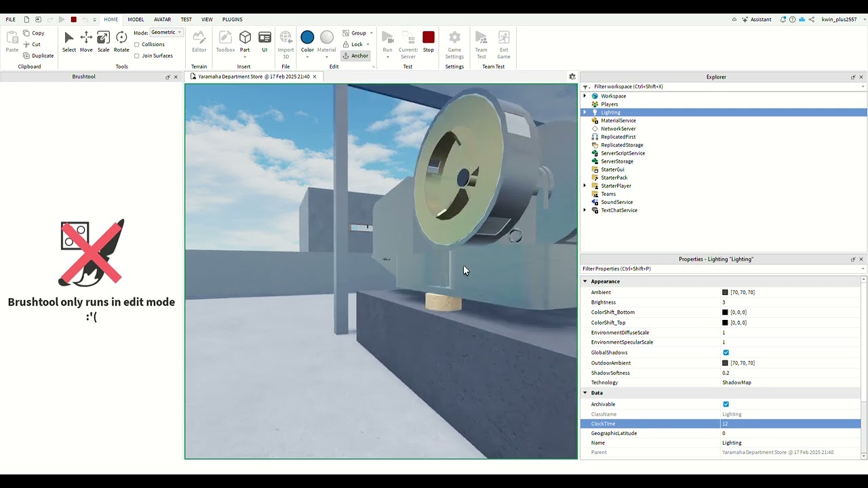868x488 pixels.
Task: Select ServerScriptService in Explorer
Action: [623, 153]
